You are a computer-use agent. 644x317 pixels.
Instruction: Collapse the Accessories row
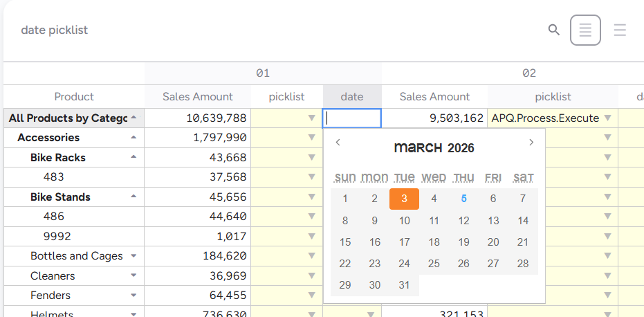click(x=134, y=138)
